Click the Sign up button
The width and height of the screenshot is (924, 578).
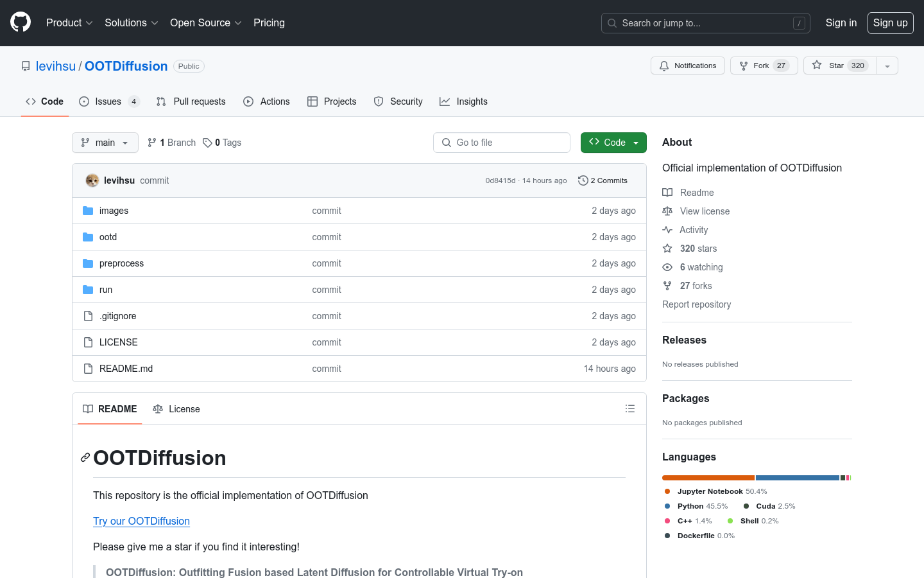pyautogui.click(x=890, y=22)
